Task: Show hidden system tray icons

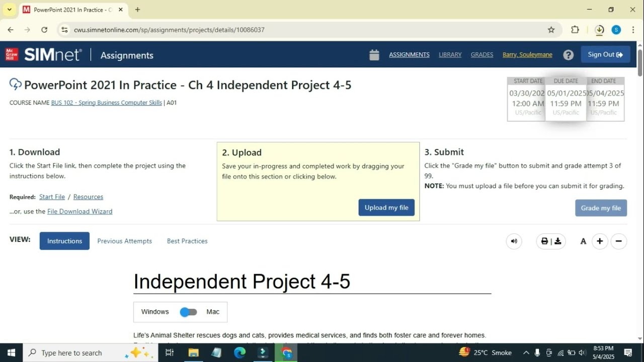Action: (x=526, y=352)
